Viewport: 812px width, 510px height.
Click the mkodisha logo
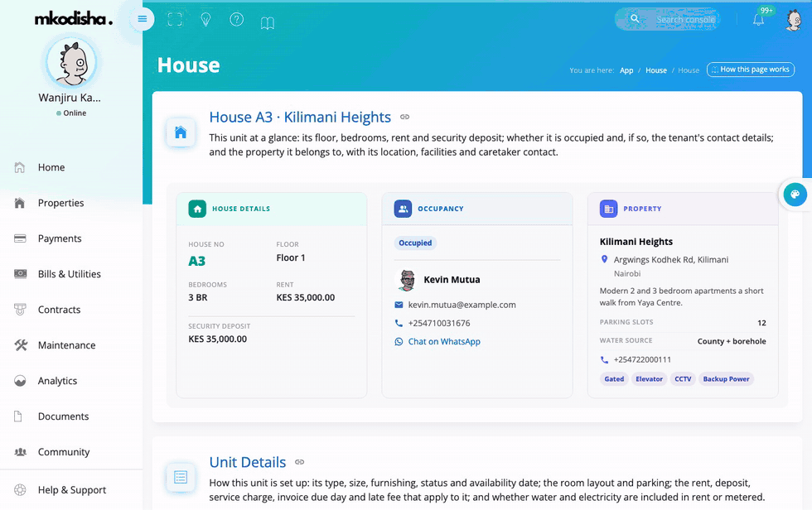click(x=73, y=19)
